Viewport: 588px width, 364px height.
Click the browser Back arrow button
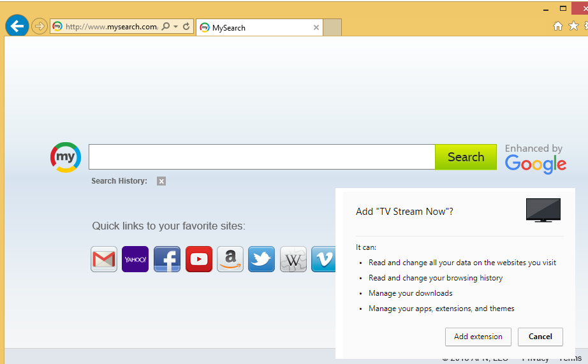pos(17,26)
